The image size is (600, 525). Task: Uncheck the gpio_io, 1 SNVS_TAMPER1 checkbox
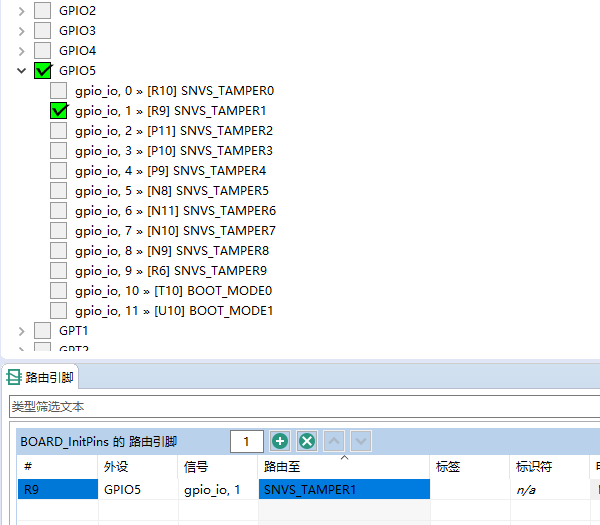(x=59, y=111)
